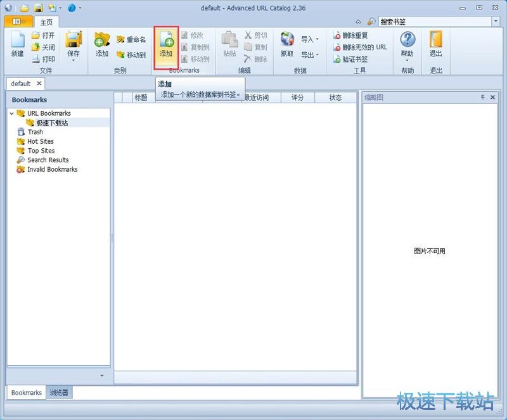Open the orange application menu button
Image resolution: width=507 pixels, height=420 pixels.
click(18, 22)
